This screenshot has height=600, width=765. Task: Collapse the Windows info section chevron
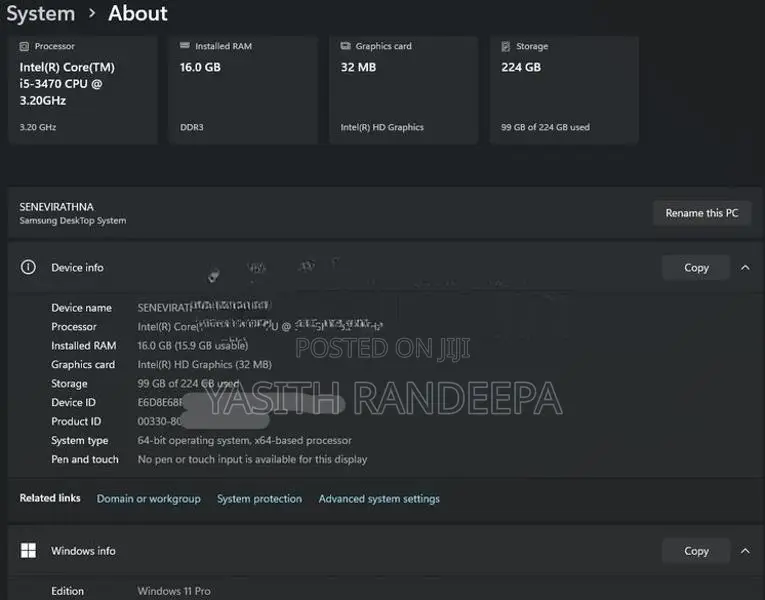[x=745, y=551]
